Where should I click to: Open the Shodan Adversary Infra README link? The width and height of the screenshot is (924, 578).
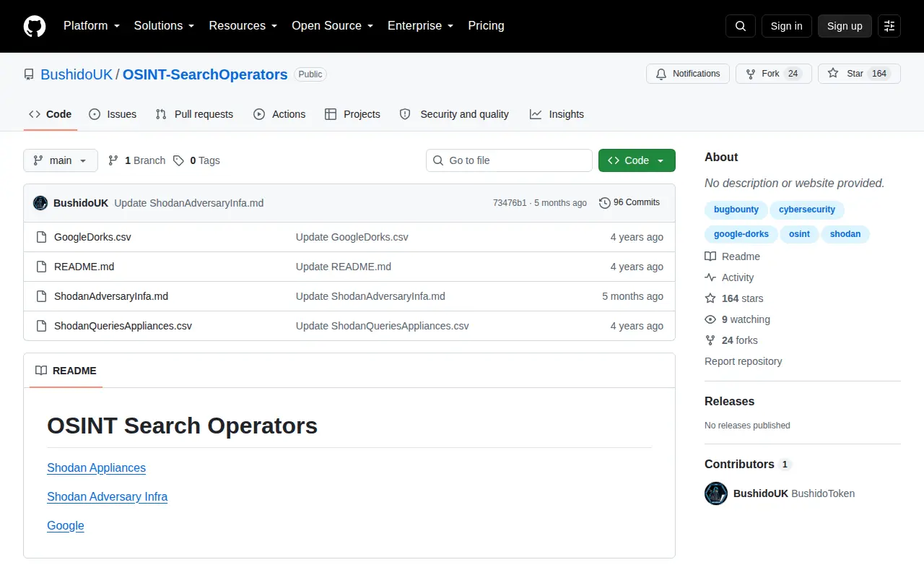tap(107, 497)
